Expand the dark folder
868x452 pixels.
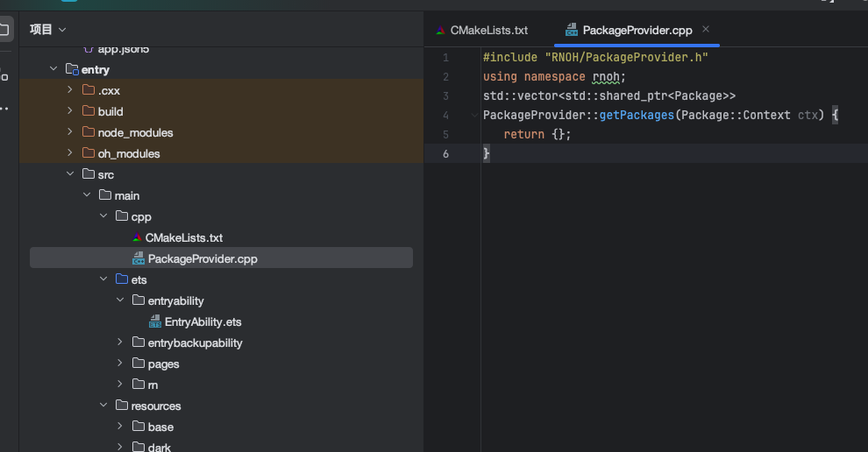[x=119, y=446]
